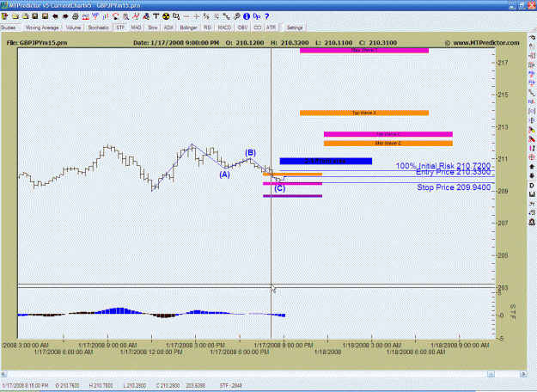Screen dimensions: 537x392
Task: Click the minus zoom-out icon
Action: coord(186,16)
